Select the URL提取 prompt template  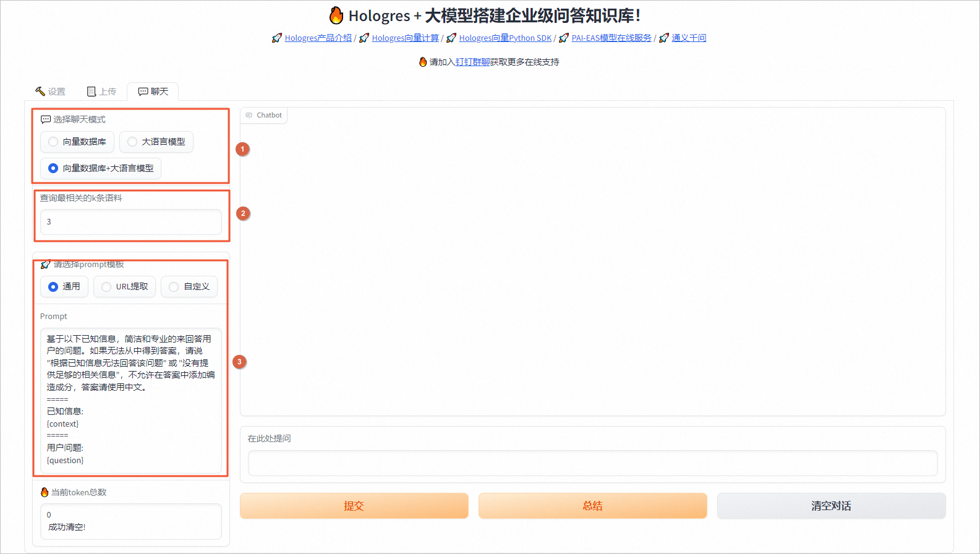(125, 286)
